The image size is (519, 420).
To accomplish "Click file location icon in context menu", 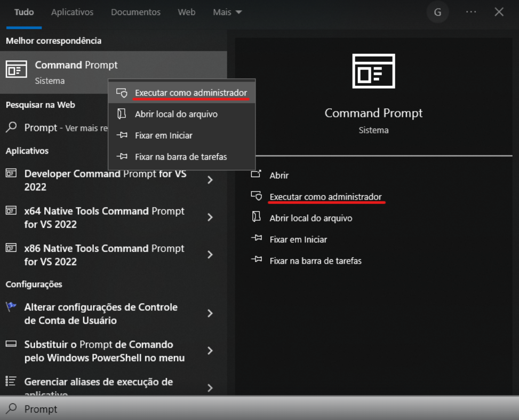I will click(122, 114).
